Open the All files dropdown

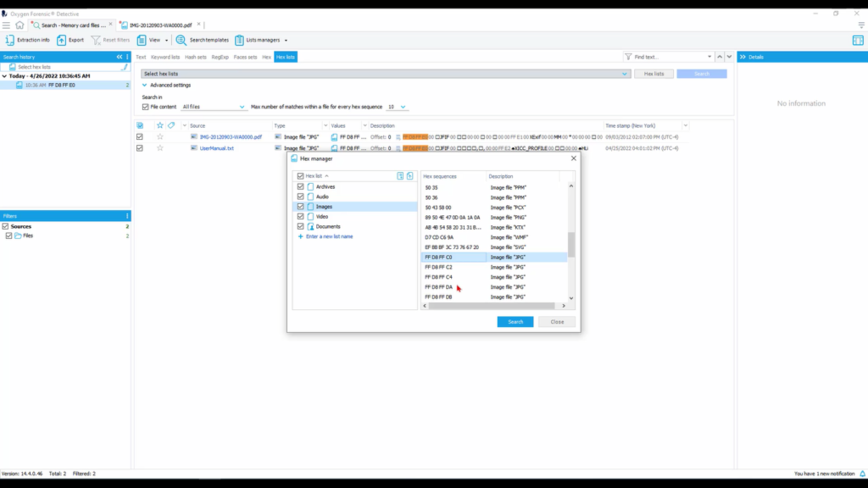(x=213, y=107)
